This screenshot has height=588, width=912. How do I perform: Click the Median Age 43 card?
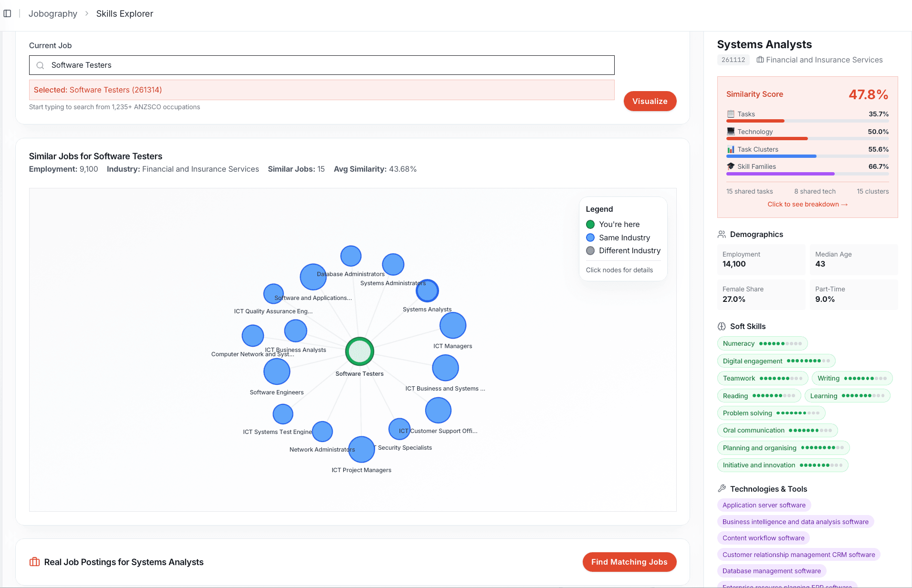853,259
